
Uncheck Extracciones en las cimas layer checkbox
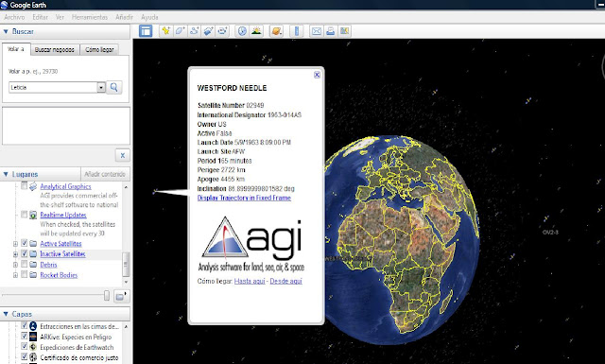[x=24, y=325]
